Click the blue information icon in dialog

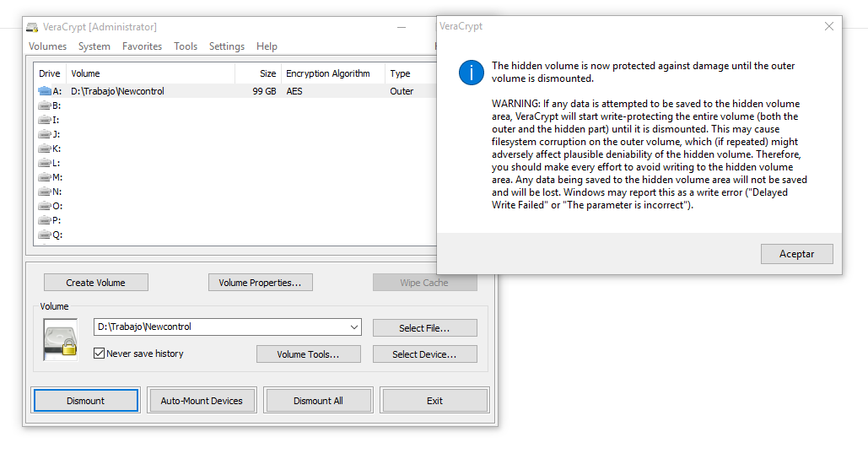[x=471, y=73]
